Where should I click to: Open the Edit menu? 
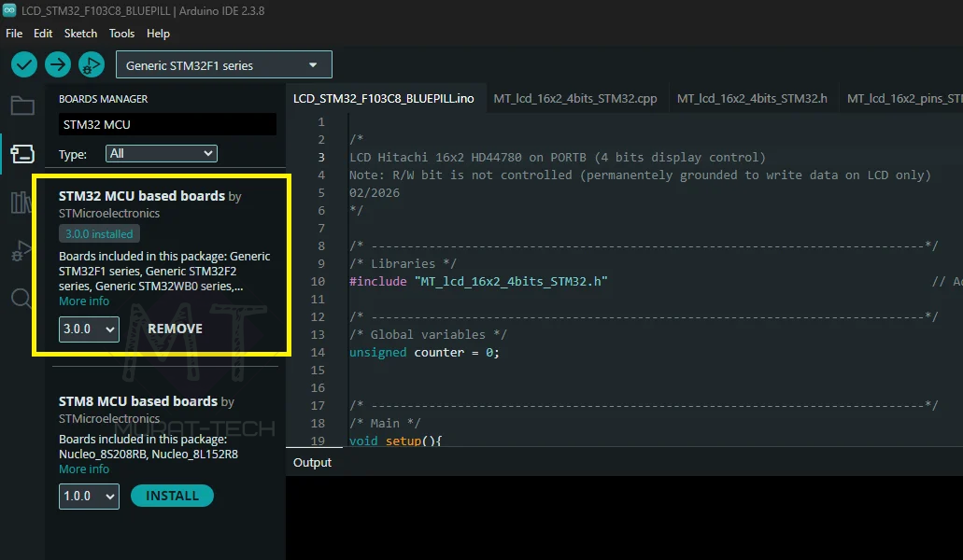coord(43,33)
